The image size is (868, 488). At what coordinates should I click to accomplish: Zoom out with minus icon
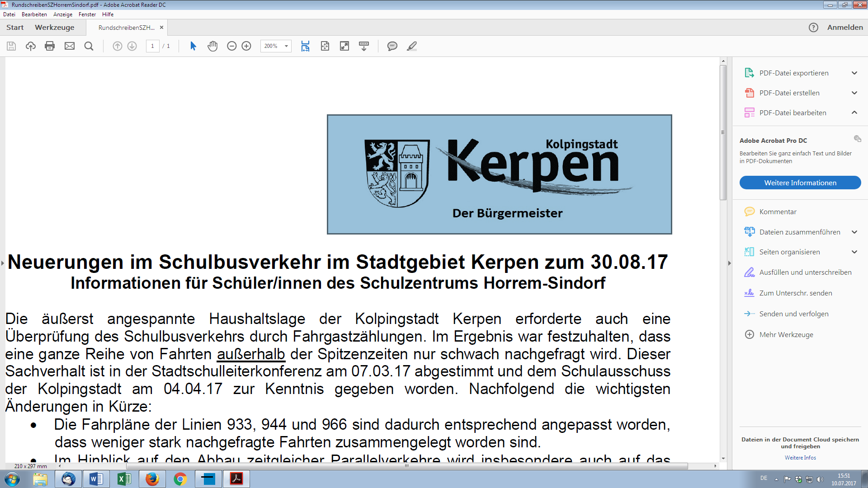tap(232, 46)
